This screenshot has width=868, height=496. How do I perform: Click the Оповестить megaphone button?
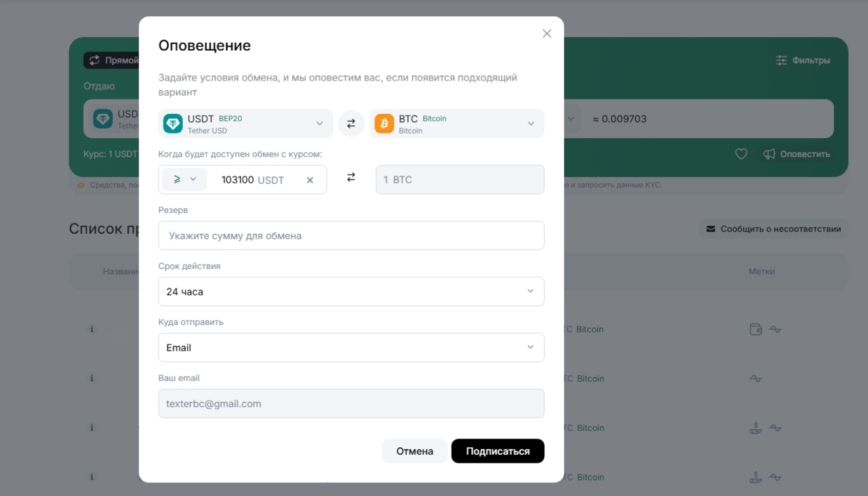pyautogui.click(x=796, y=154)
